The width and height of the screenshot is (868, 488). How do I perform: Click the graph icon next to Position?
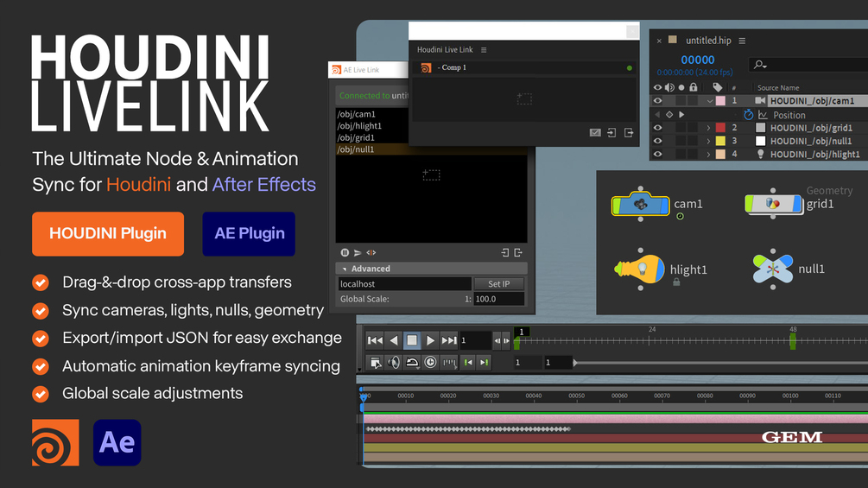pyautogui.click(x=763, y=115)
